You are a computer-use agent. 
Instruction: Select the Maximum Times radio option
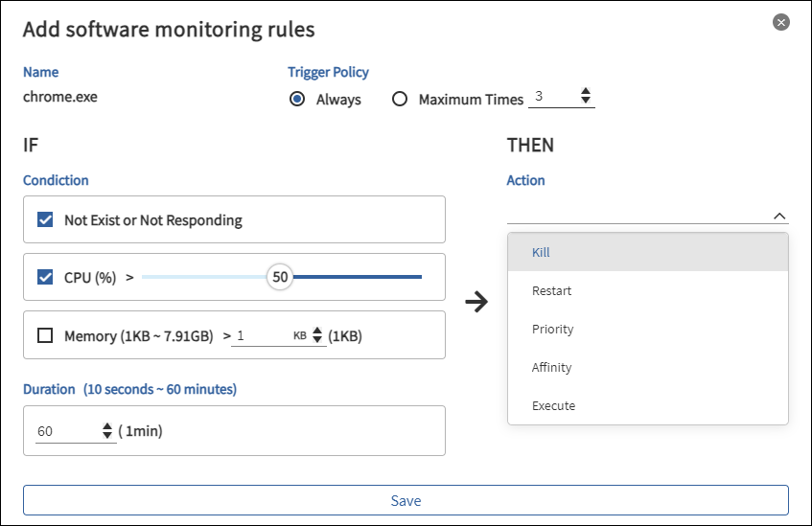(x=400, y=99)
